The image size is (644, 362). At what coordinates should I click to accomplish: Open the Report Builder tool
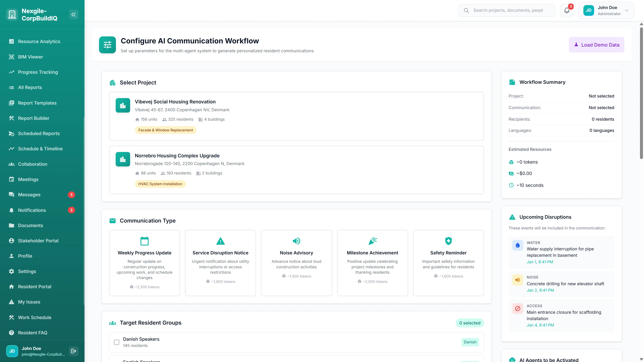(x=34, y=118)
